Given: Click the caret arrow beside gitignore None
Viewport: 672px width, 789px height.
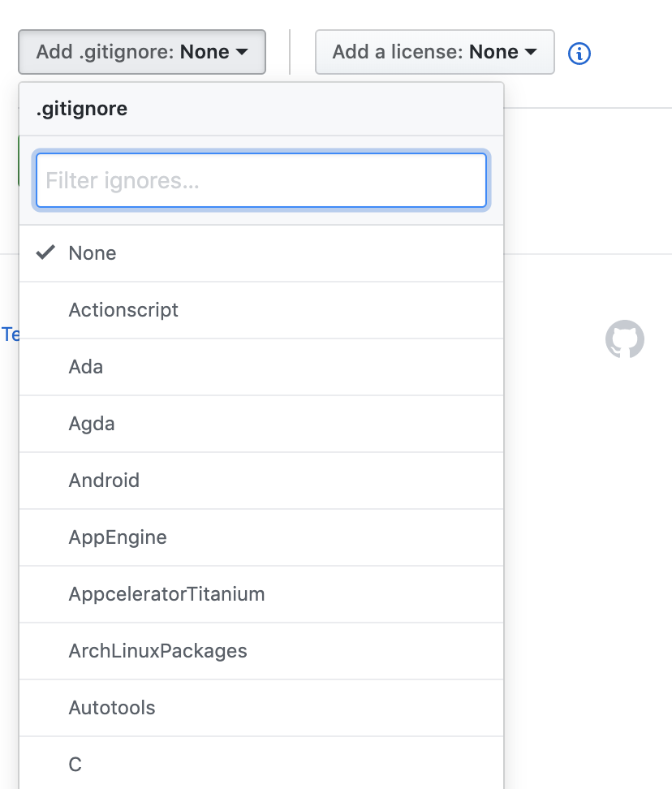Looking at the screenshot, I should pos(242,52).
